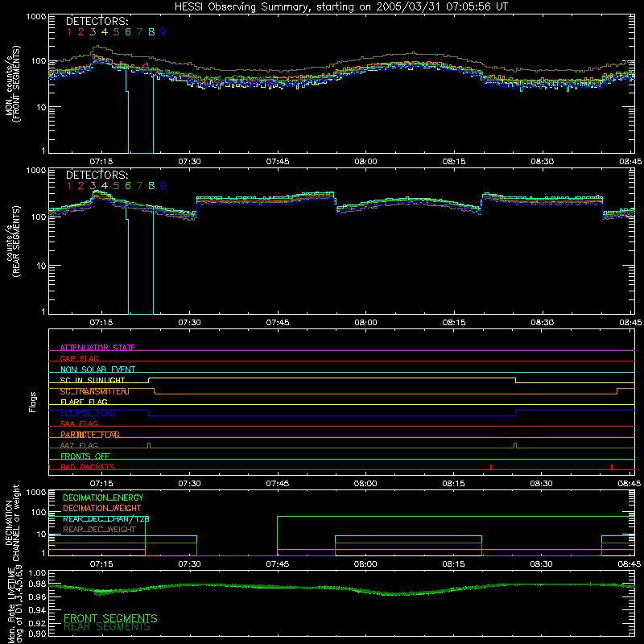Viewport: 644px width, 644px height.
Task: Click the 07:45 tick label under front segments plot
Action: (278, 162)
